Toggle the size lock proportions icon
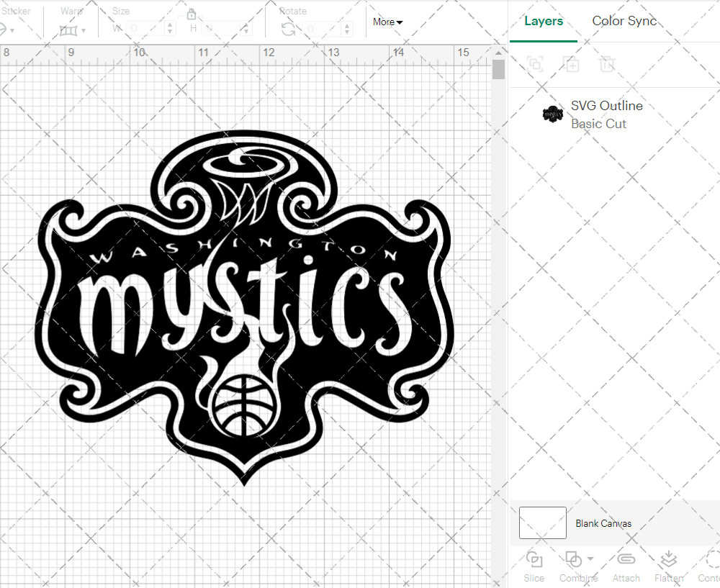720x588 pixels. coord(192,14)
